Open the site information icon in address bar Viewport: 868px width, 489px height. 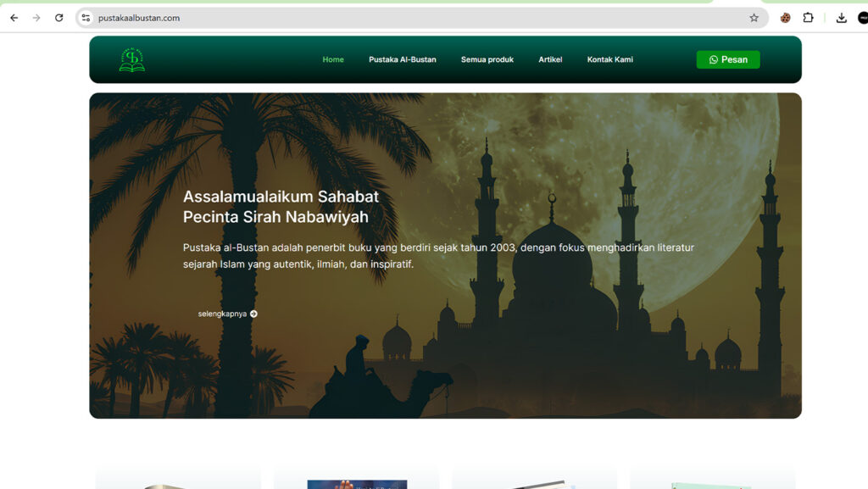click(86, 18)
